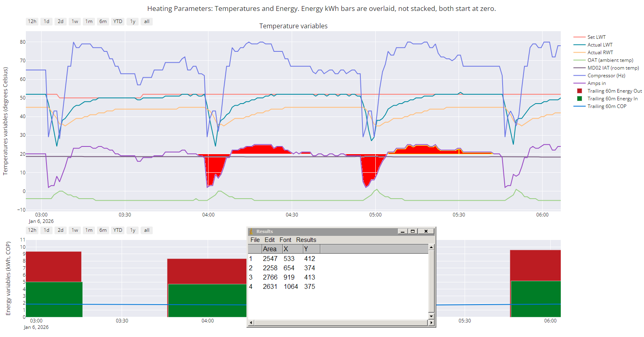This screenshot has height=337, width=644.
Task: Click the Area column header in Results
Action: 270,249
